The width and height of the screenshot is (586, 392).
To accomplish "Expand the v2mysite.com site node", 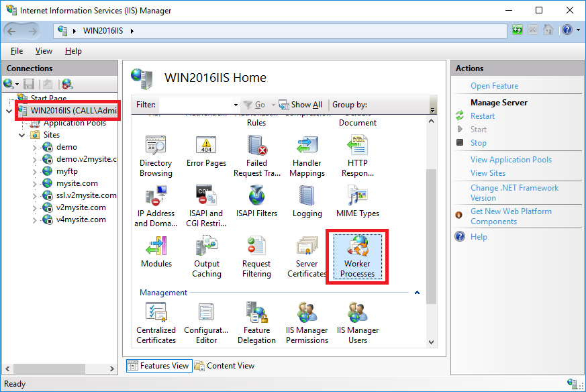I will [34, 208].
